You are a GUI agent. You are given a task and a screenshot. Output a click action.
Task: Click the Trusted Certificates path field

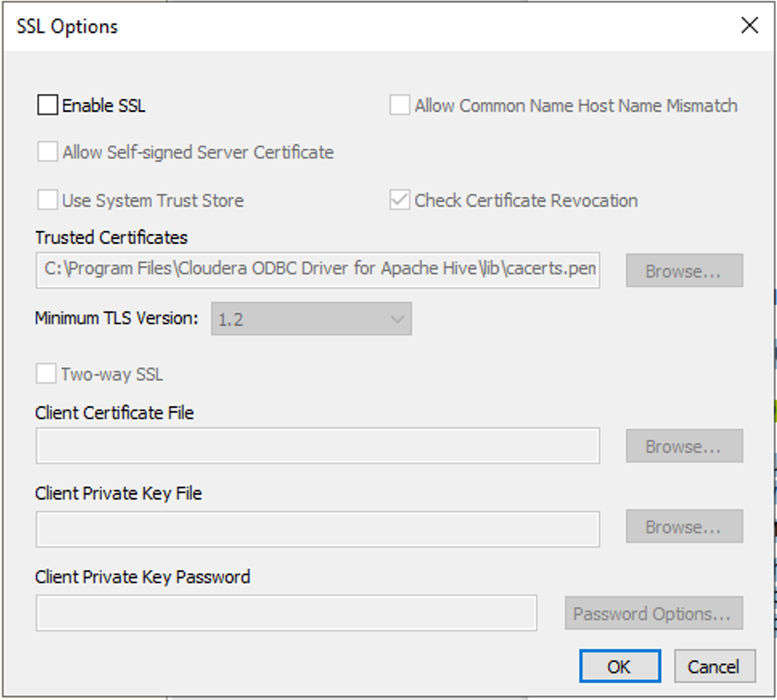(x=318, y=270)
